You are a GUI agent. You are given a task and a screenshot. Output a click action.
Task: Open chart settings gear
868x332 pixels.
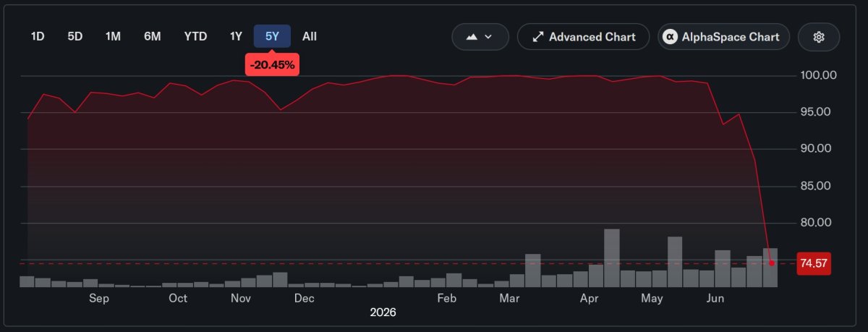(x=819, y=36)
